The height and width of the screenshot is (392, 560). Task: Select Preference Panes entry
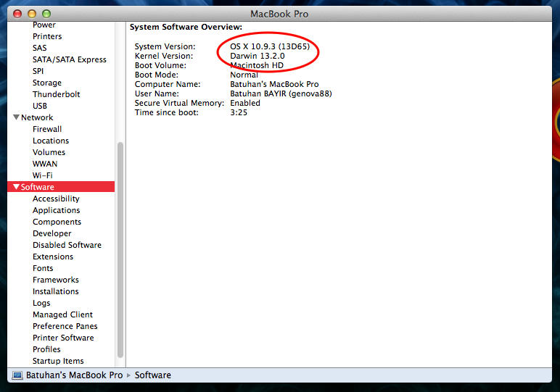(x=65, y=326)
